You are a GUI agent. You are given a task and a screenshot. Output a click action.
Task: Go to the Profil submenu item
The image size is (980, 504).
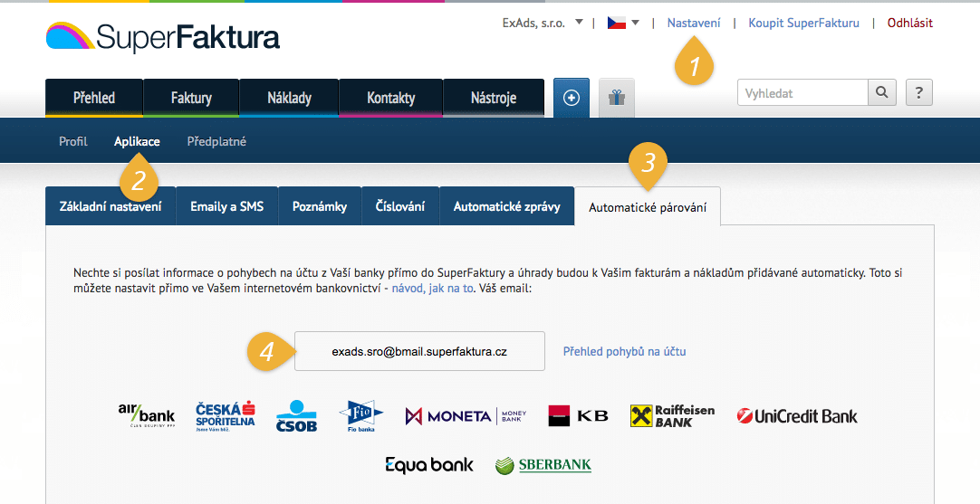pyautogui.click(x=73, y=141)
